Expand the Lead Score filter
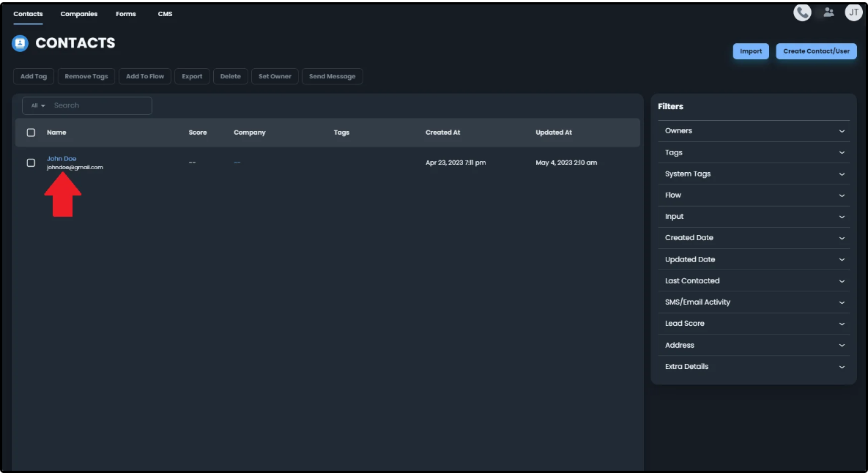This screenshot has width=868, height=473. pyautogui.click(x=753, y=324)
